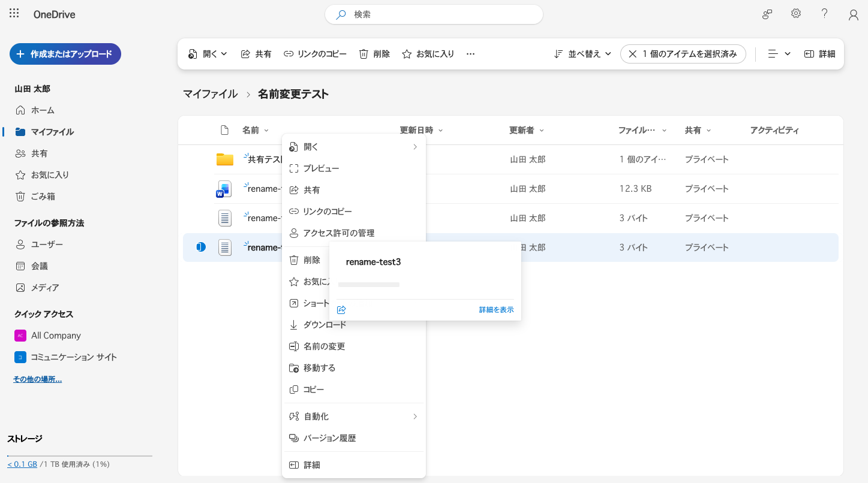Click the share icon in hover card
Viewport: 868px width, 483px height.
pyautogui.click(x=342, y=310)
